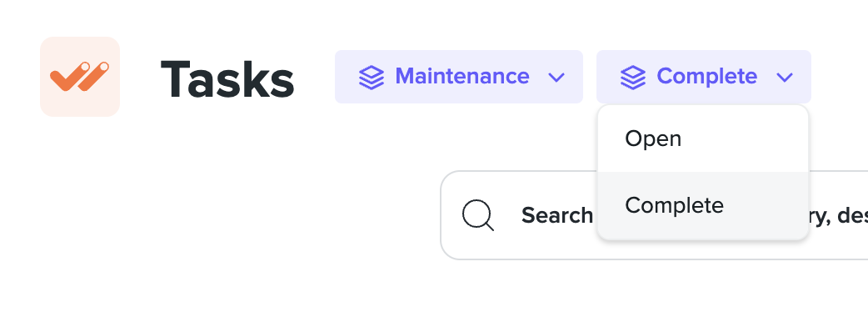Open the Maintenance category filter

point(459,77)
